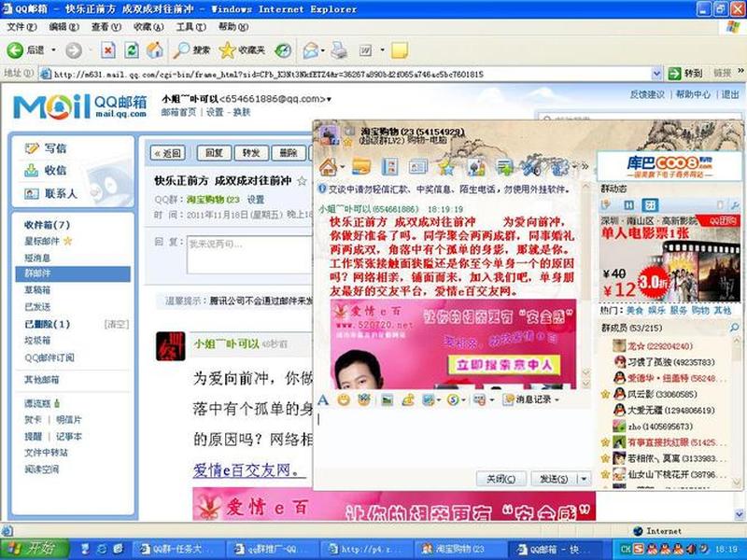The width and height of the screenshot is (747, 560).
Task: Expand the send options arrow beside 发送(S)
Action: point(585,479)
